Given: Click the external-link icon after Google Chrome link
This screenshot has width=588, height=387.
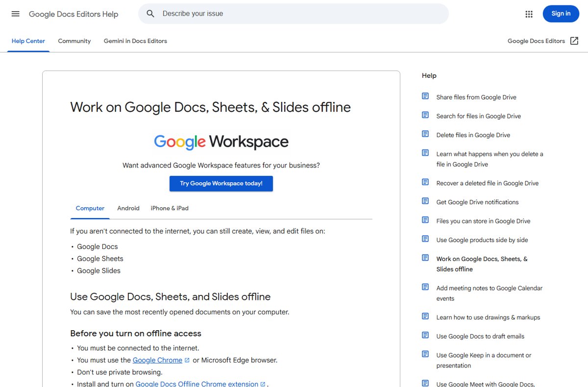Looking at the screenshot, I should (x=187, y=360).
